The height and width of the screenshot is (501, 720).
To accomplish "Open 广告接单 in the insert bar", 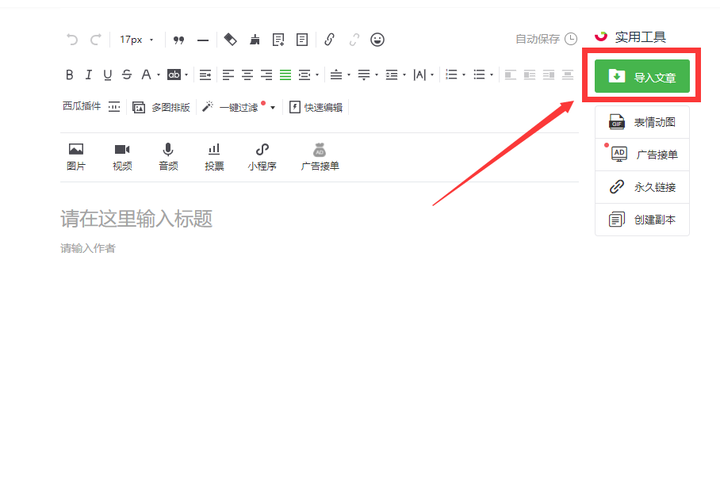I will pyautogui.click(x=320, y=157).
